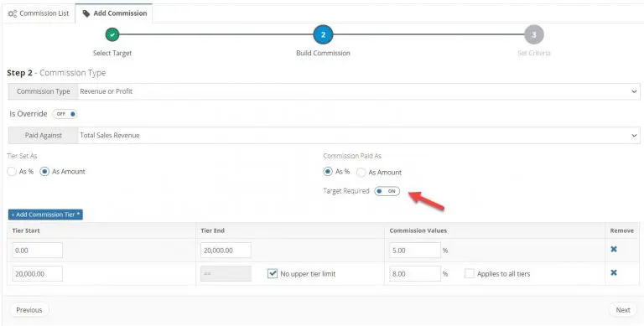Click the Commission Values column header
Image resolution: width=644 pixels, height=326 pixels.
click(x=418, y=230)
